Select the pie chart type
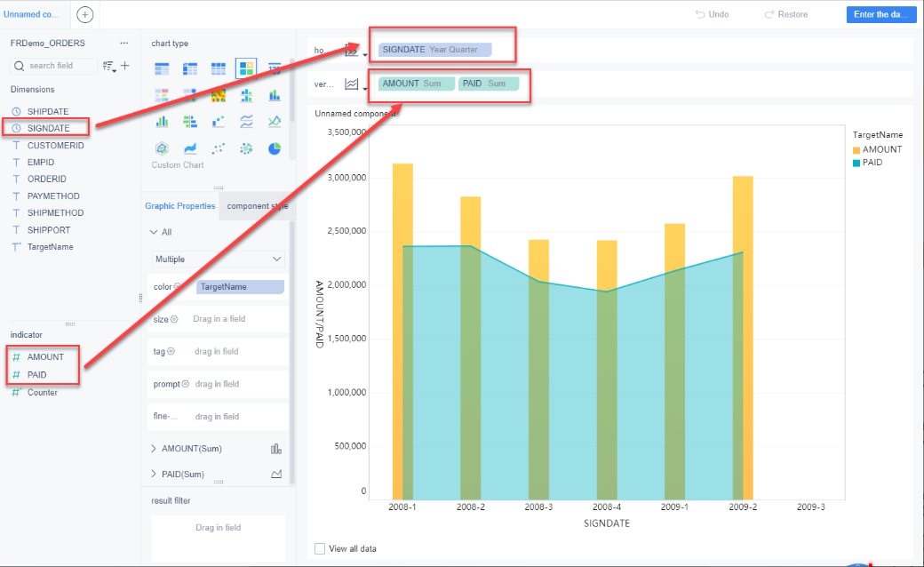Image resolution: width=924 pixels, height=567 pixels. click(275, 148)
